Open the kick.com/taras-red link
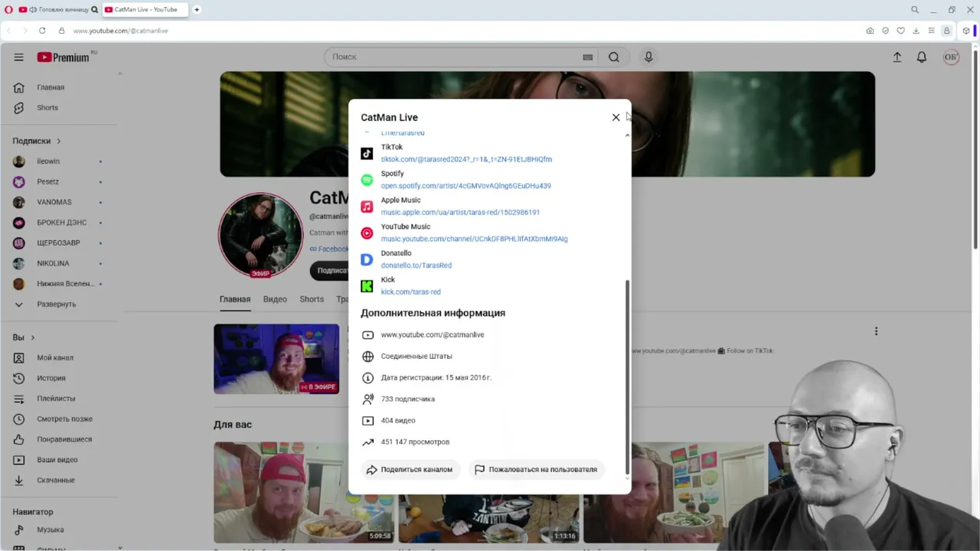 pos(410,292)
